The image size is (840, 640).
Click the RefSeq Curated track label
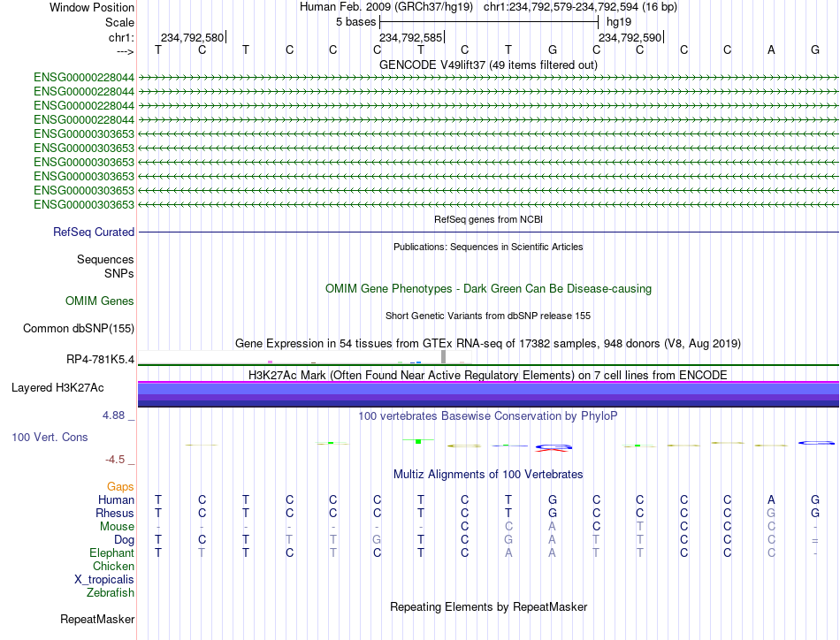click(93, 232)
